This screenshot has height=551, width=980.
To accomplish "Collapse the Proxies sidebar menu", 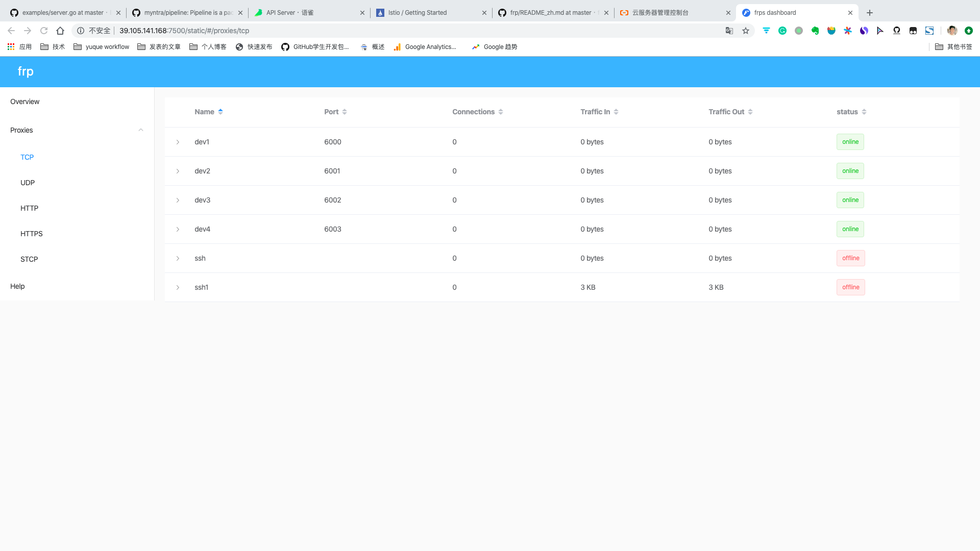I will [141, 130].
